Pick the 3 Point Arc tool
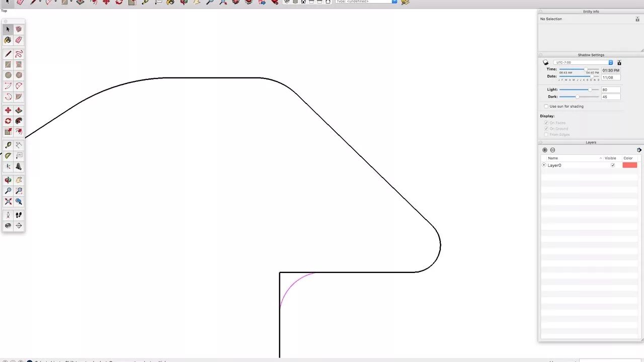 (8, 97)
